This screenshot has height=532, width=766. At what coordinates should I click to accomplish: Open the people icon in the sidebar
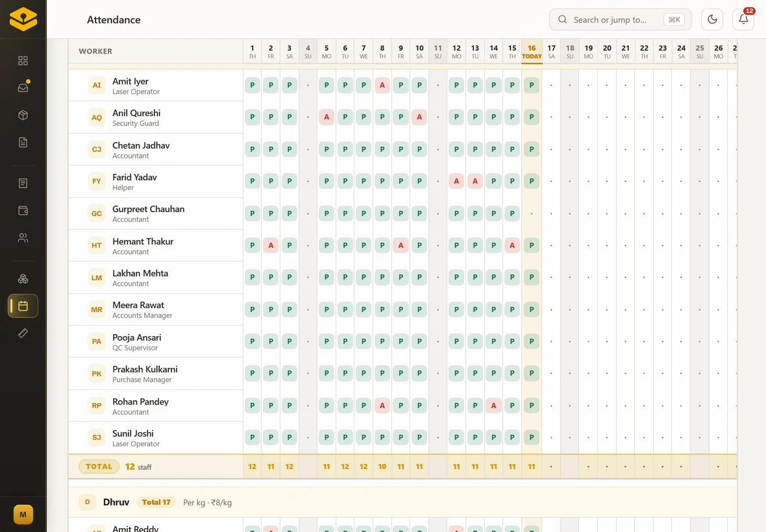tap(23, 237)
